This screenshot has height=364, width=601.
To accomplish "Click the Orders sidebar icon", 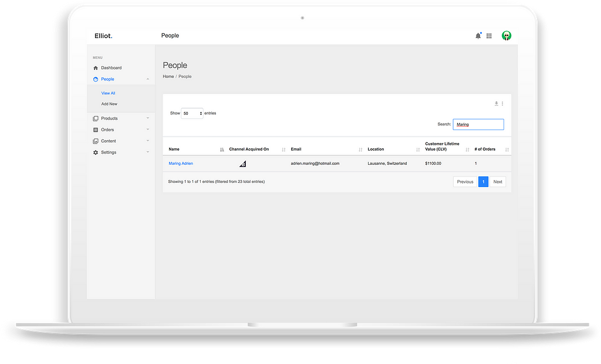I will point(96,130).
